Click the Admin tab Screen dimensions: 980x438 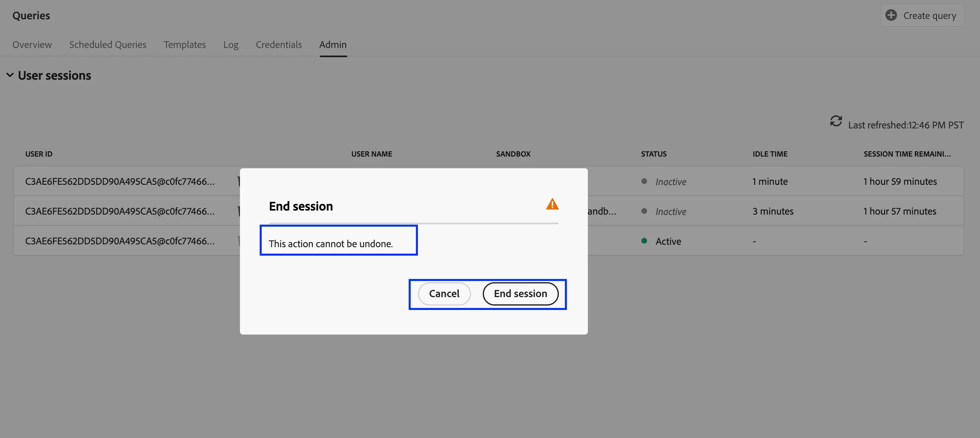(333, 45)
